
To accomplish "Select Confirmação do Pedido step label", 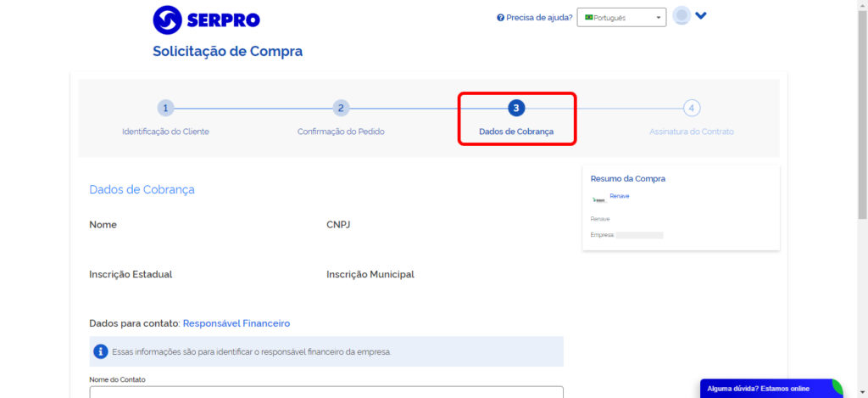I will [x=341, y=132].
